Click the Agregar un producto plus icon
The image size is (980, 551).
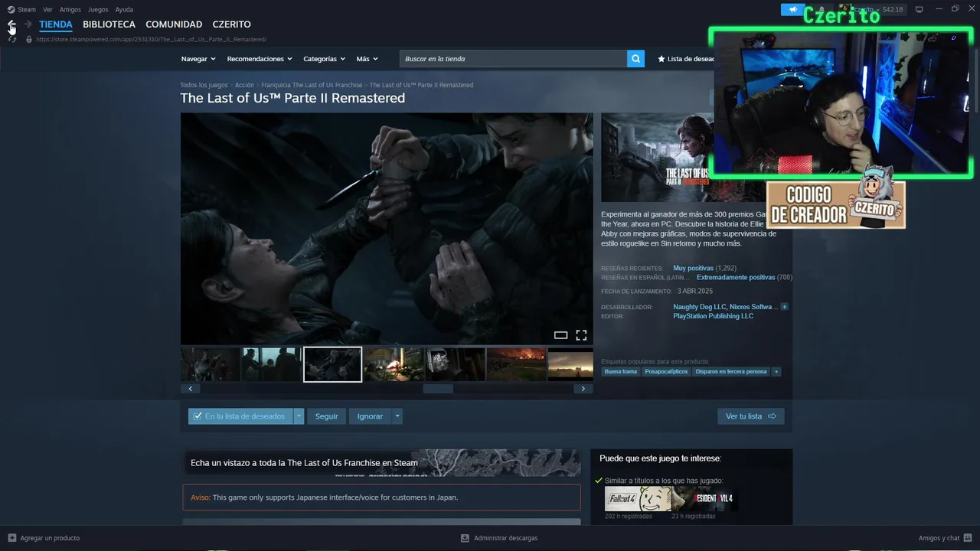click(11, 538)
